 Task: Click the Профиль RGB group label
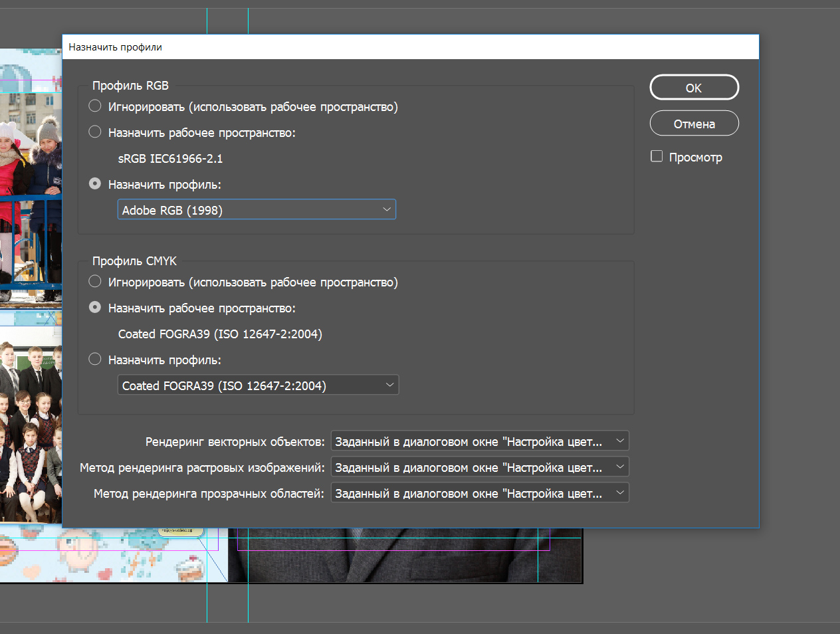(x=130, y=86)
